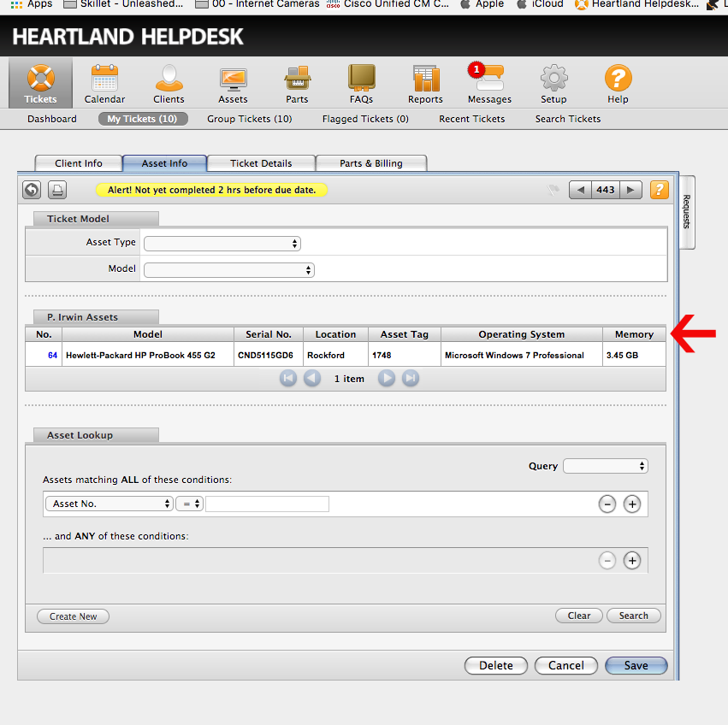Viewport: 728px width, 725px height.
Task: Open the Apps bookmark shortcut
Action: [x=32, y=4]
